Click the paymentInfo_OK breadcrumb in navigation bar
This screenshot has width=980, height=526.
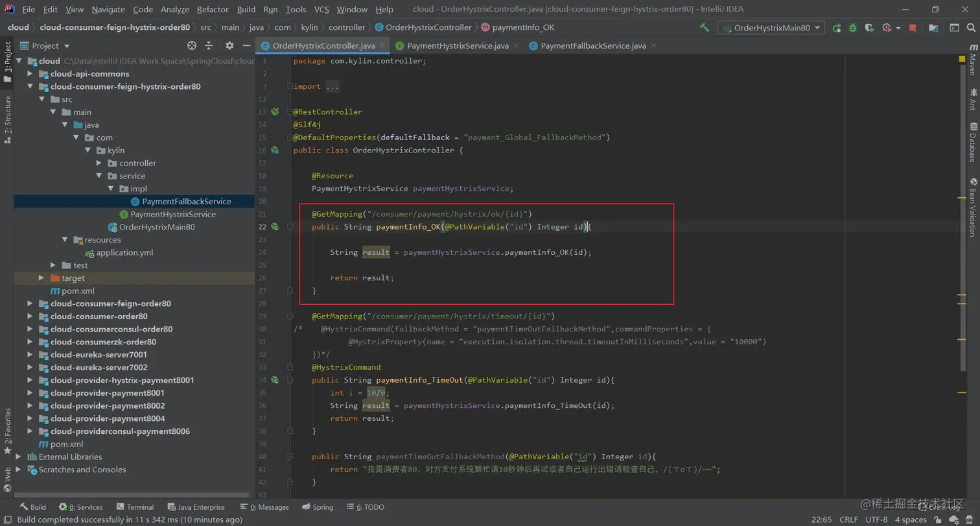tap(523, 27)
